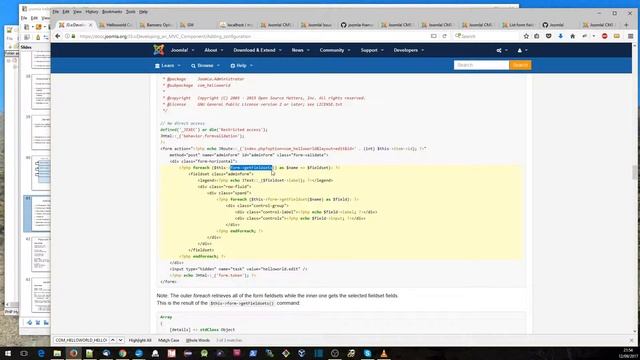Find previous match with up arrow
The height and width of the screenshot is (360, 640).
pos(113,340)
